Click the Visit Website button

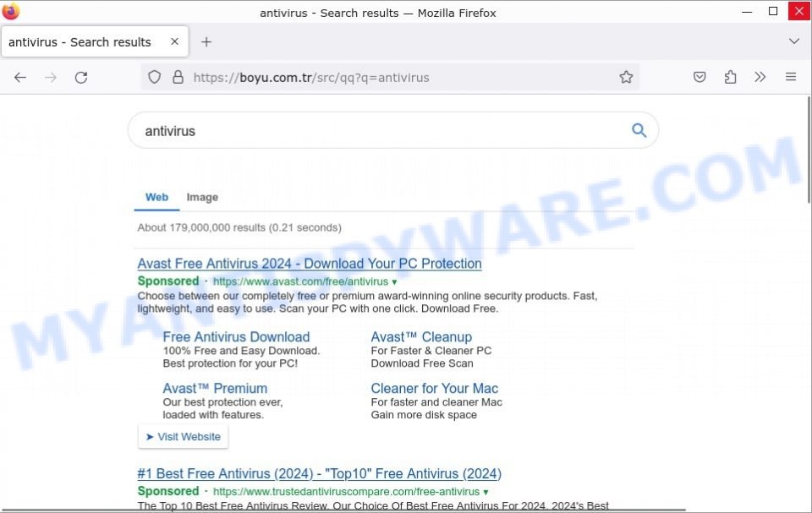pos(184,437)
